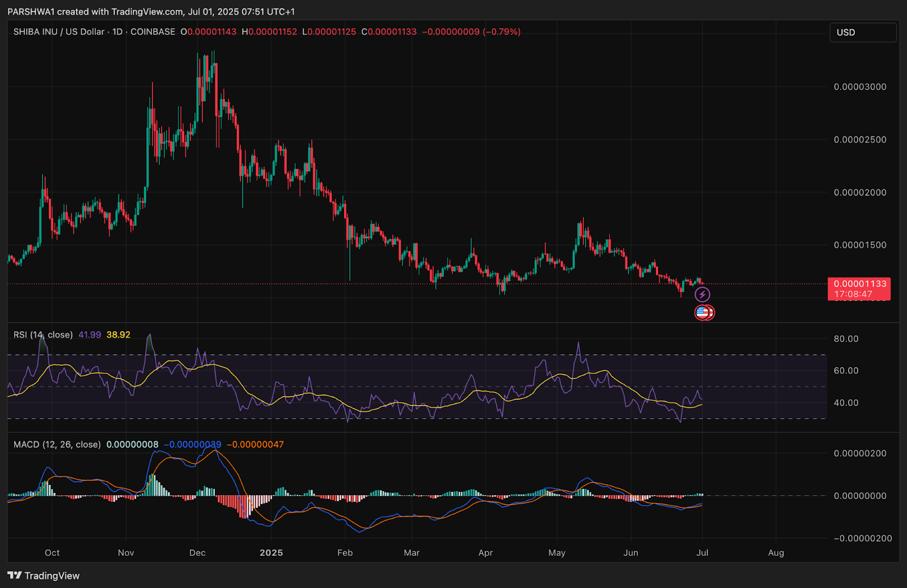
Task: Click the 0.00003000 price axis label
Action: [860, 87]
